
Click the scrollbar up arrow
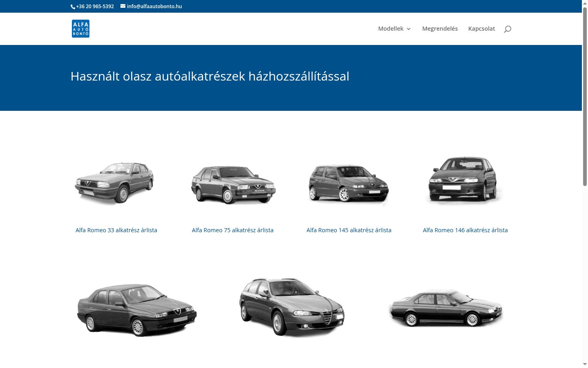pyautogui.click(x=585, y=3)
